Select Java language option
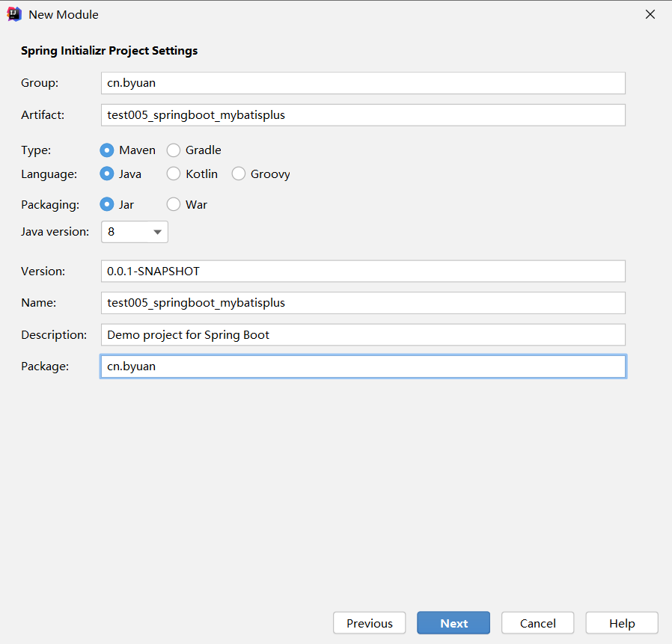Viewport: 672px width, 644px height. click(107, 174)
